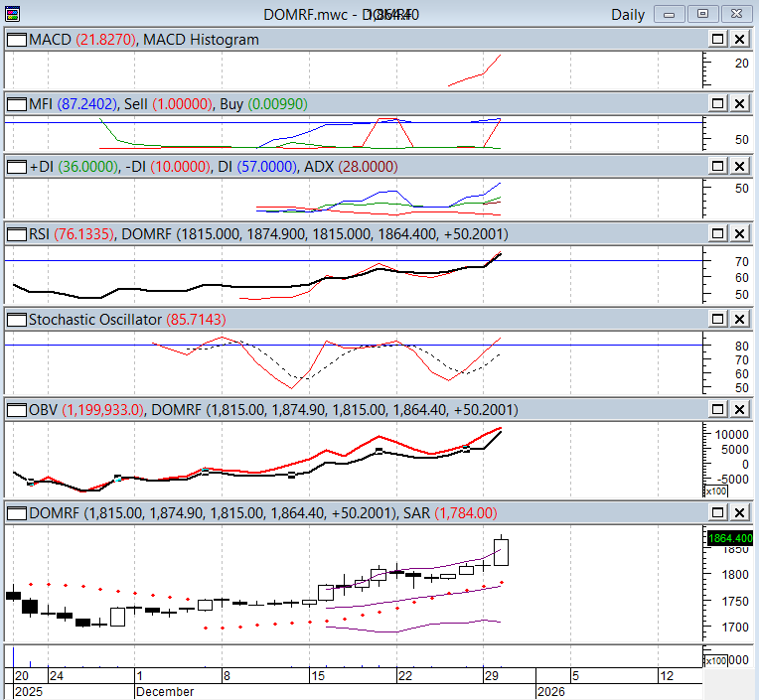Close the MACD Histogram panel
Image resolution: width=759 pixels, height=700 pixels.
click(740, 39)
